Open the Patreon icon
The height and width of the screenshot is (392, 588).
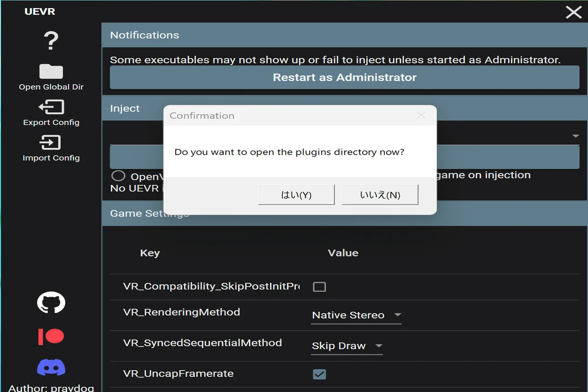tap(51, 336)
